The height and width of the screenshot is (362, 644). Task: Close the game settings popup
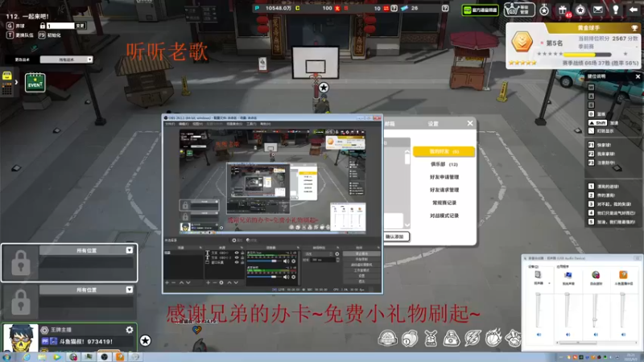pos(470,123)
